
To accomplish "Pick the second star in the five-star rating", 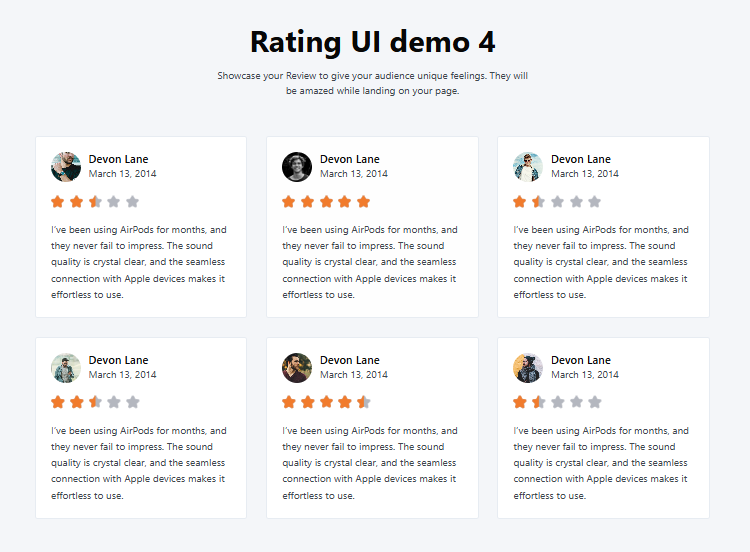I will pyautogui.click(x=308, y=201).
